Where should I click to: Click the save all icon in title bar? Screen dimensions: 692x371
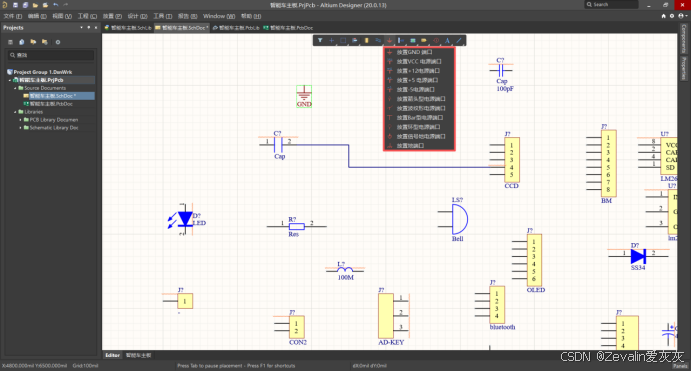[25, 5]
